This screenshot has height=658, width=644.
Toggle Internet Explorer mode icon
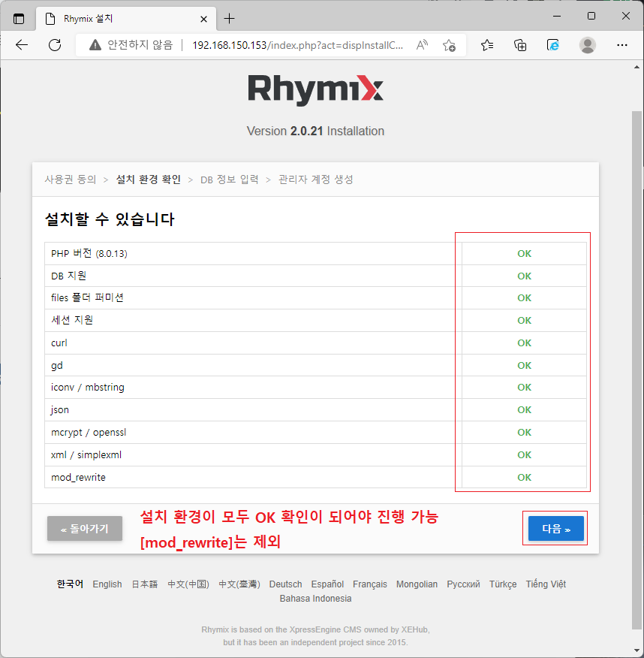click(x=553, y=45)
